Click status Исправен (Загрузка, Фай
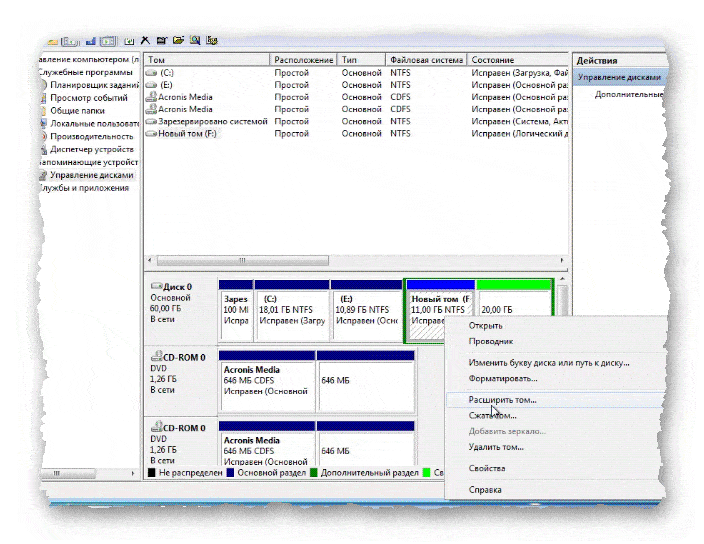The image size is (704, 544). tap(519, 73)
